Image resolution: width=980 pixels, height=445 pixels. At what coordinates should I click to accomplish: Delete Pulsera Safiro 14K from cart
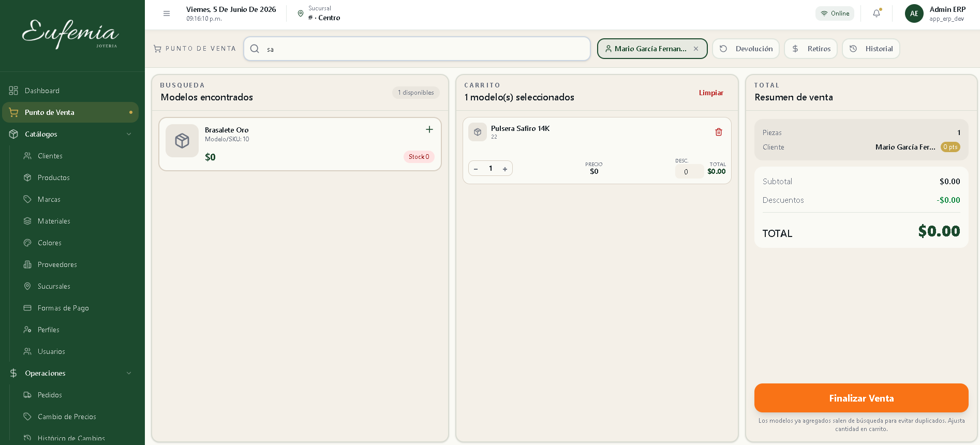point(719,132)
